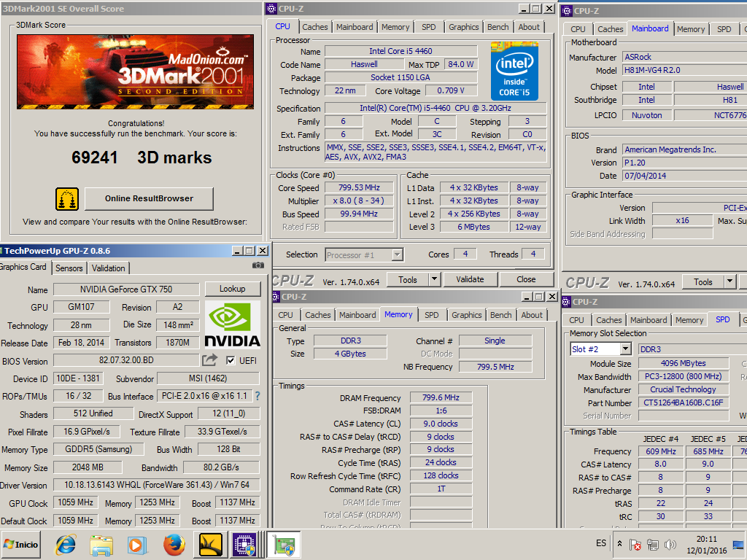Click Tools button in CPU window
The image size is (747, 560).
pos(408,279)
